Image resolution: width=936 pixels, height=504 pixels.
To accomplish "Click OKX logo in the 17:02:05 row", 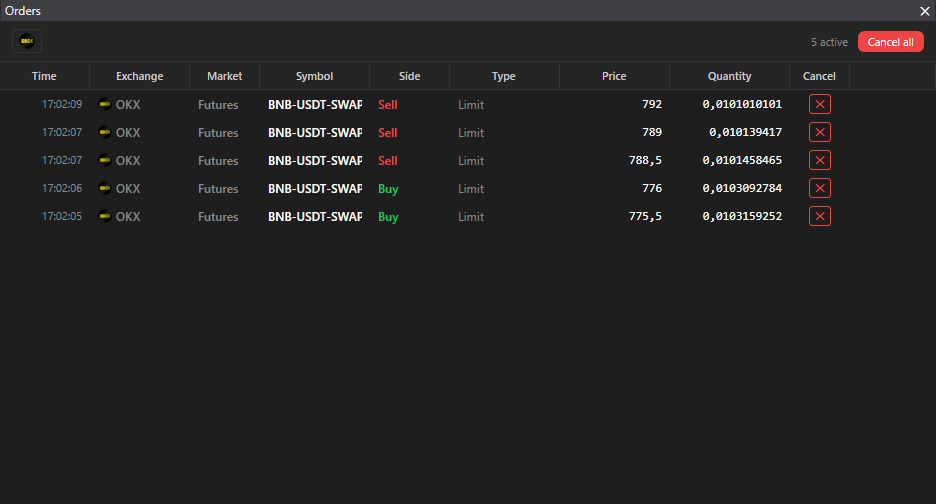I will [105, 216].
